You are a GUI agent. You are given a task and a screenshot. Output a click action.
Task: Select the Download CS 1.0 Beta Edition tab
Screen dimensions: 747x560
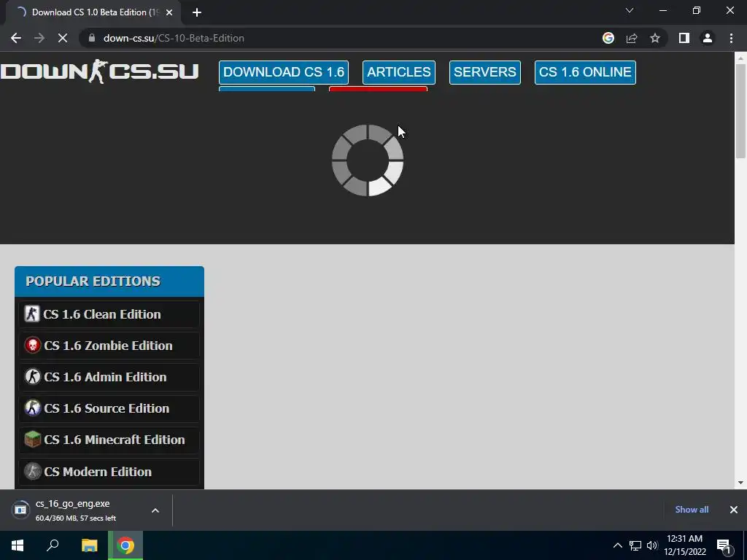[93, 12]
